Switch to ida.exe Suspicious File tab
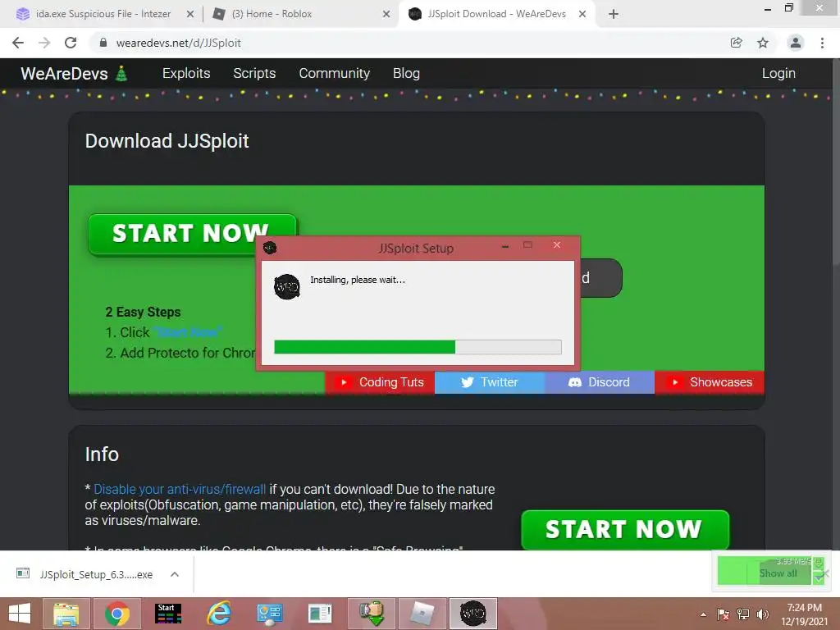This screenshot has width=840, height=630. (102, 14)
